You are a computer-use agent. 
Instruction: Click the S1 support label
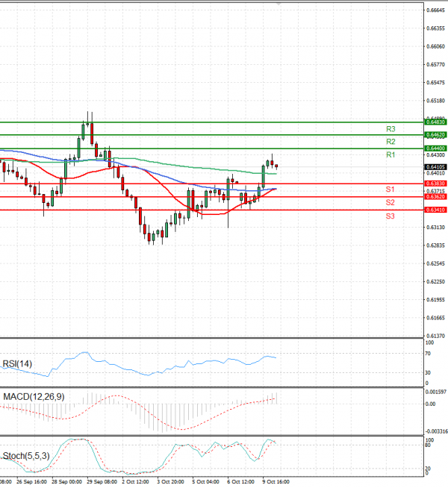[x=390, y=190]
